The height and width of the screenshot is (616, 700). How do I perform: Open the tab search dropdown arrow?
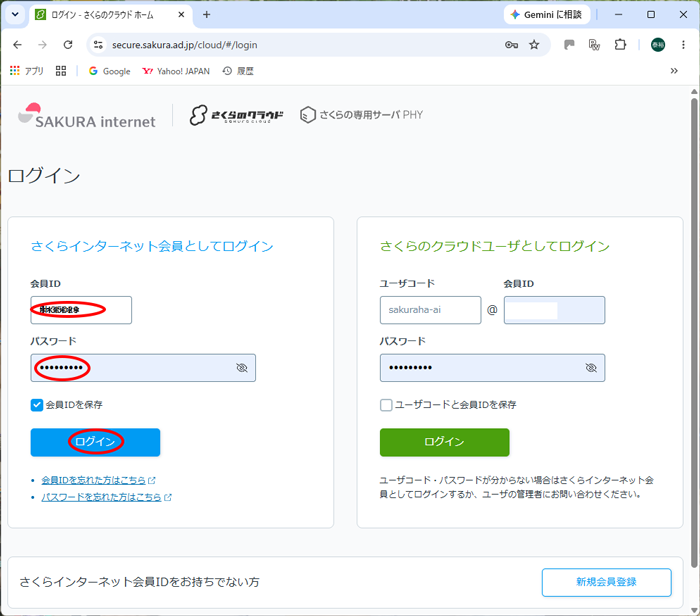[x=15, y=14]
